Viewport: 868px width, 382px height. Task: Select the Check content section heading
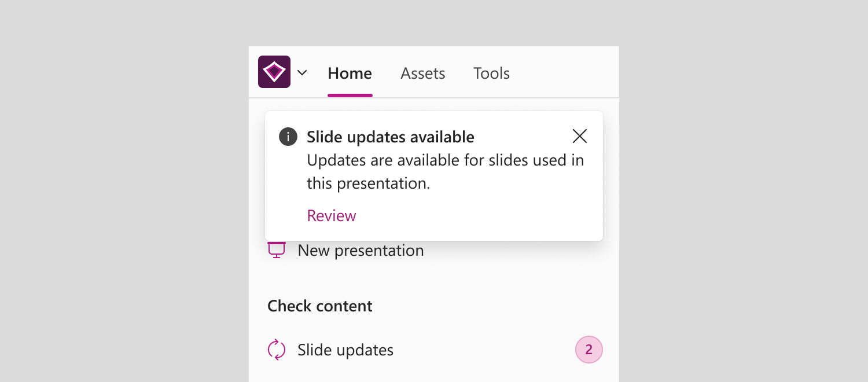(x=320, y=306)
